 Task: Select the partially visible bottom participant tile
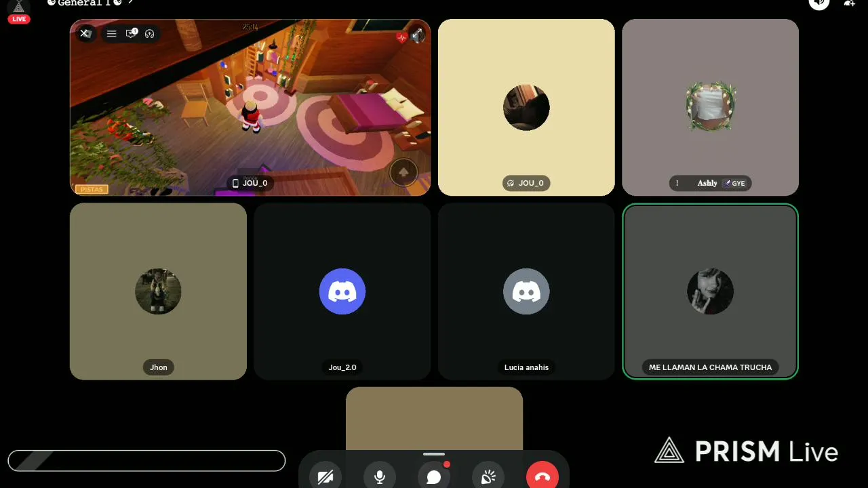click(434, 418)
